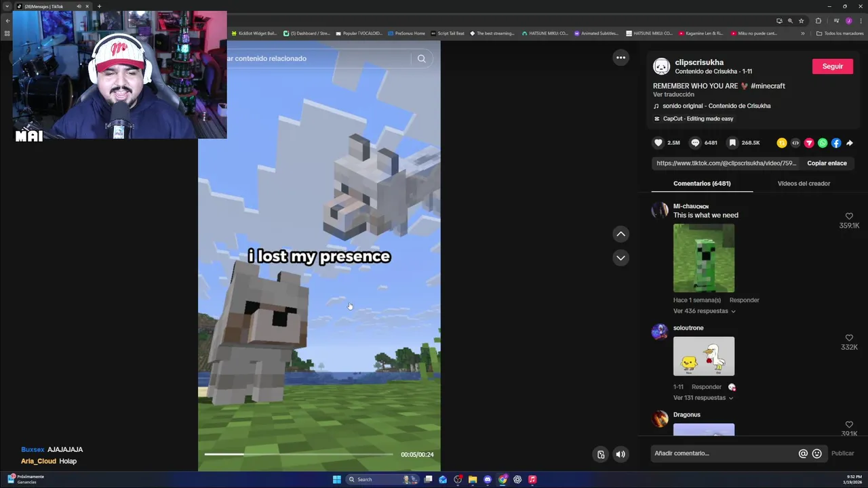Open the emoji picker in comment box
This screenshot has height=488, width=868.
point(817,453)
